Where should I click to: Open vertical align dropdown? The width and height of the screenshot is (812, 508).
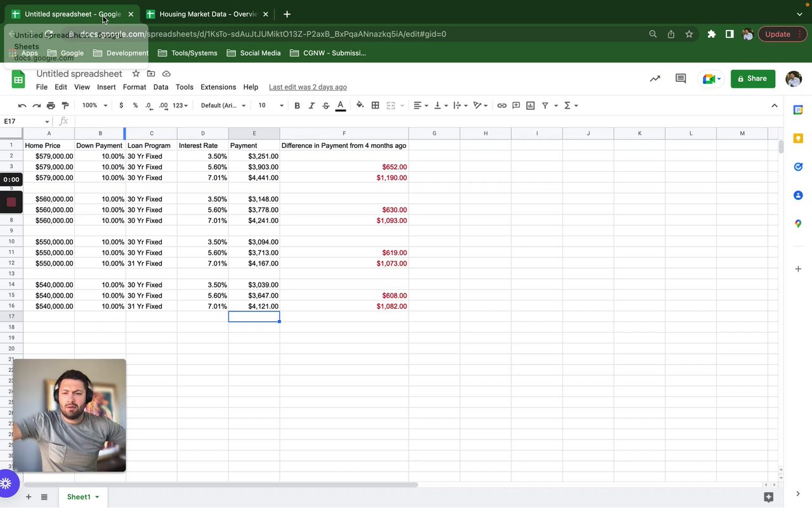[x=440, y=105]
